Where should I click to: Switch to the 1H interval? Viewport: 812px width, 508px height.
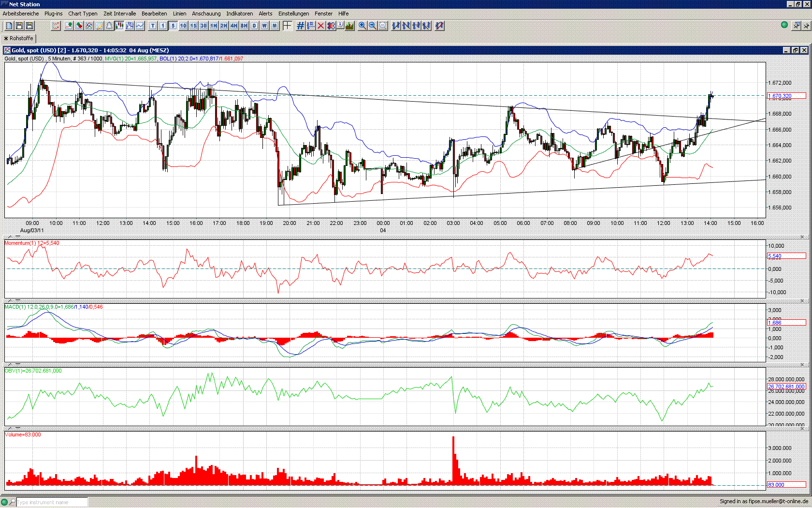214,26
